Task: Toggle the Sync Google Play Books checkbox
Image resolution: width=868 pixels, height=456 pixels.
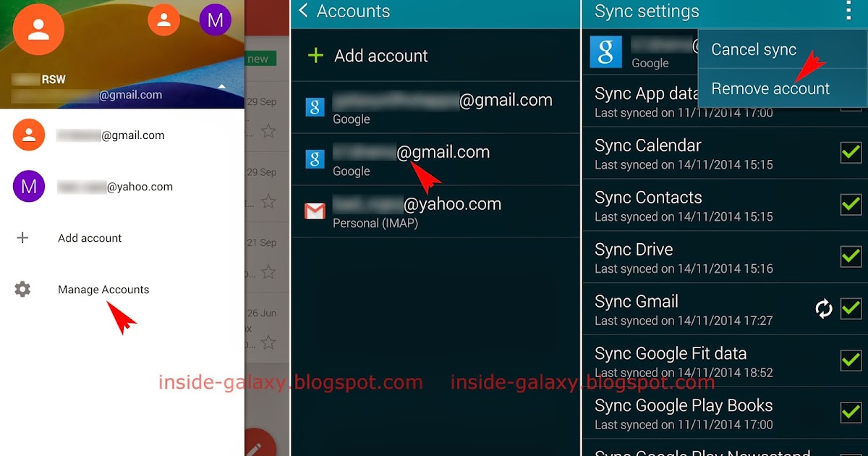Action: (851, 412)
